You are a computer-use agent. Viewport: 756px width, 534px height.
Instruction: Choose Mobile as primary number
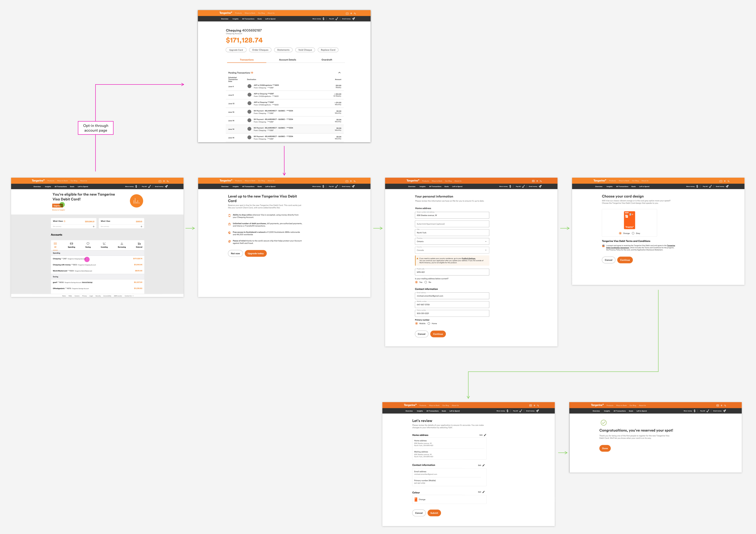(416, 323)
